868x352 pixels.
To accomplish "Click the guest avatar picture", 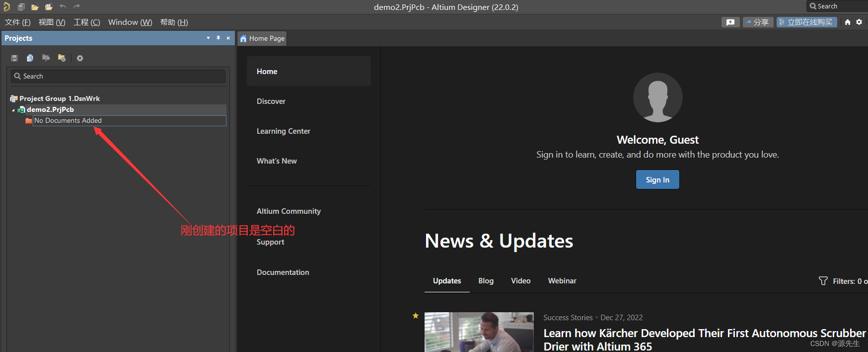I will [657, 97].
